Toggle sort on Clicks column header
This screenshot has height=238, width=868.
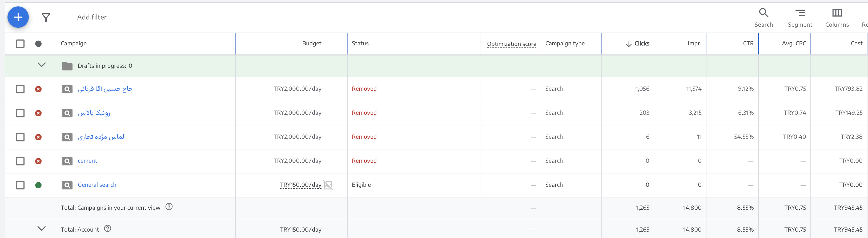(642, 43)
